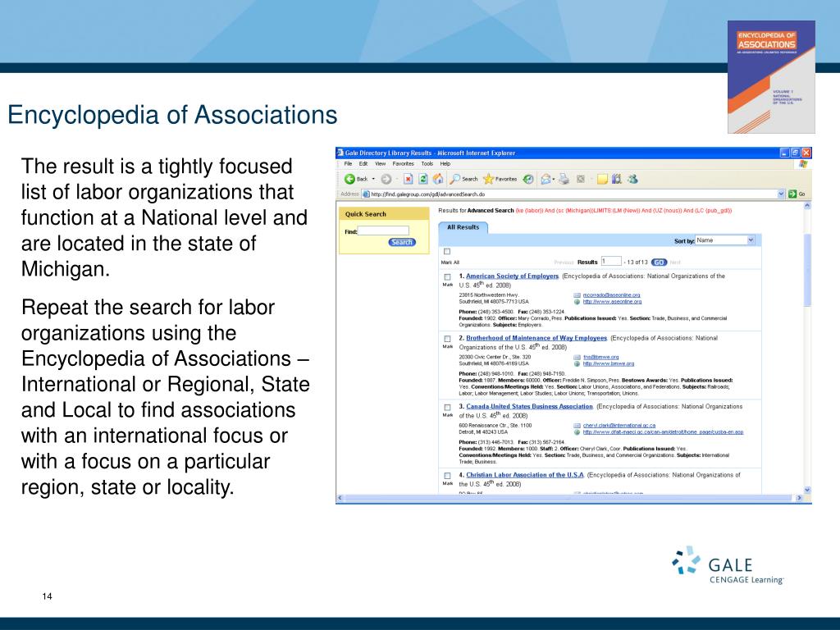The image size is (840, 630).
Task: Open the Favorites star toolbar button
Action: click(500, 179)
